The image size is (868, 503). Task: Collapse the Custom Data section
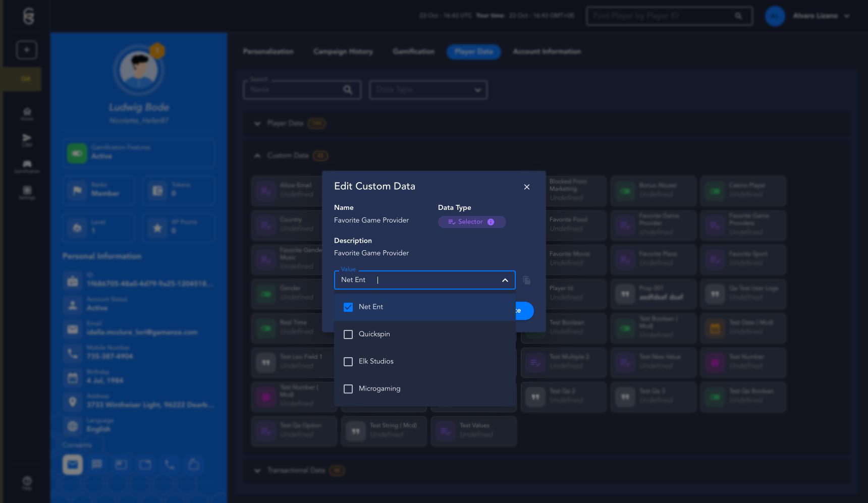(257, 156)
